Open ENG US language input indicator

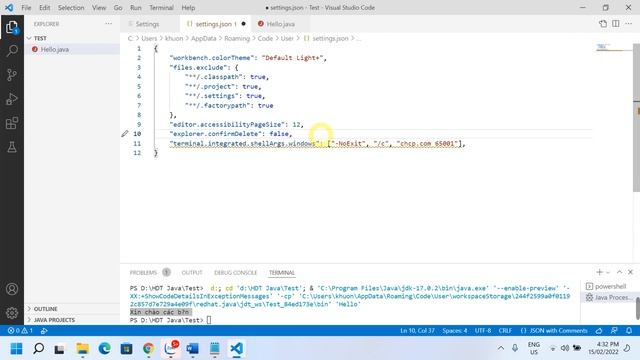533,348
